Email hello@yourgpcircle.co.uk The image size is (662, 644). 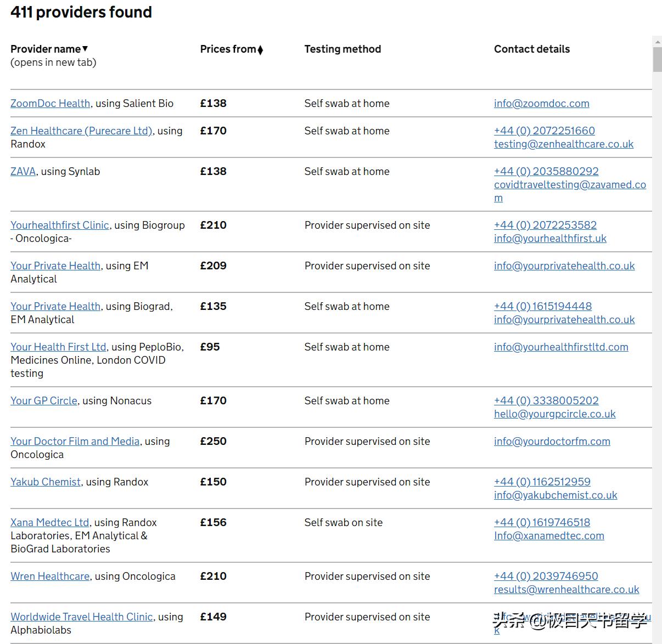[554, 414]
